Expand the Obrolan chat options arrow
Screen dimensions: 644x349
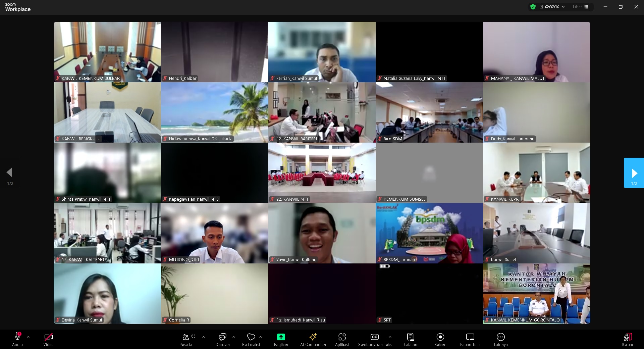tap(234, 337)
